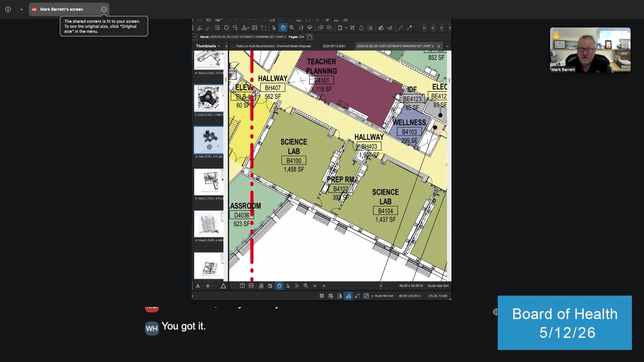The height and width of the screenshot is (362, 644).
Task: Expand the chevron next to meeting info icon
Action: 21,9
